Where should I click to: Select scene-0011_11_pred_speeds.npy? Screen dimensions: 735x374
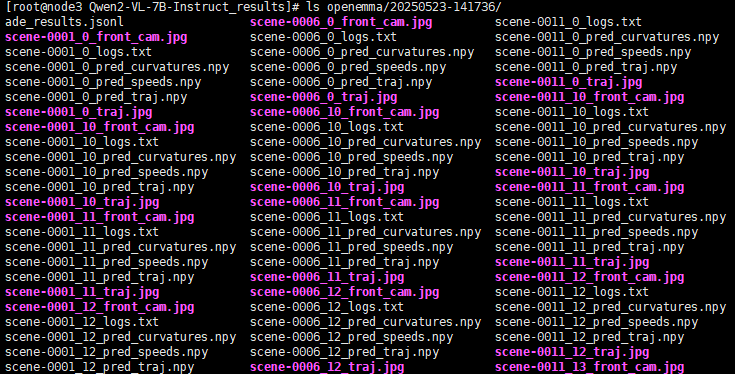[596, 232]
